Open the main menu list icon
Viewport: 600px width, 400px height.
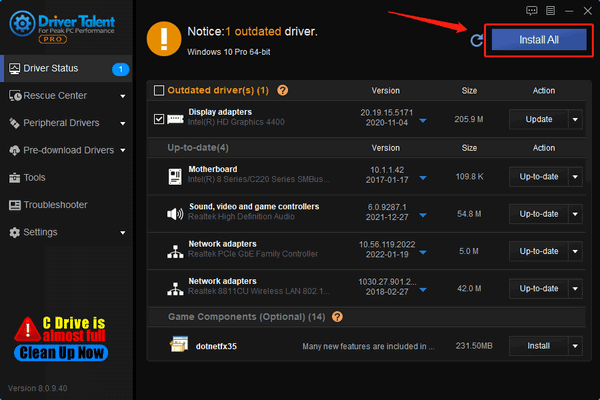550,11
